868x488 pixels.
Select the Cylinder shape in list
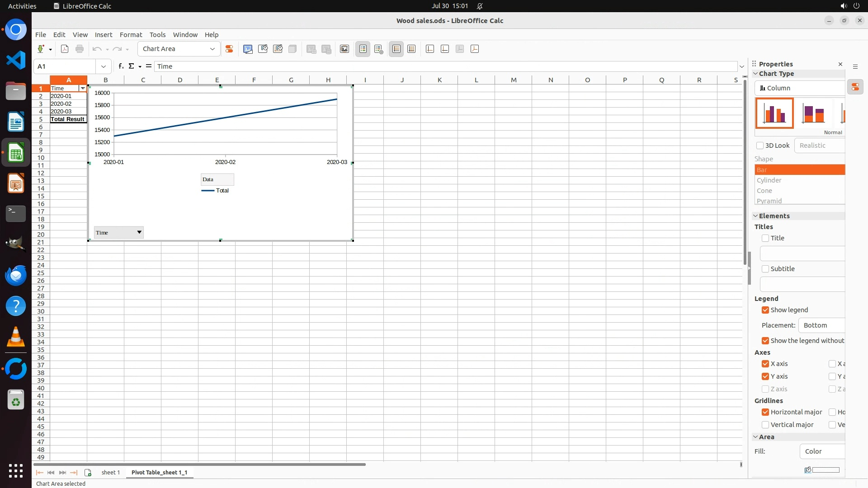pyautogui.click(x=769, y=180)
